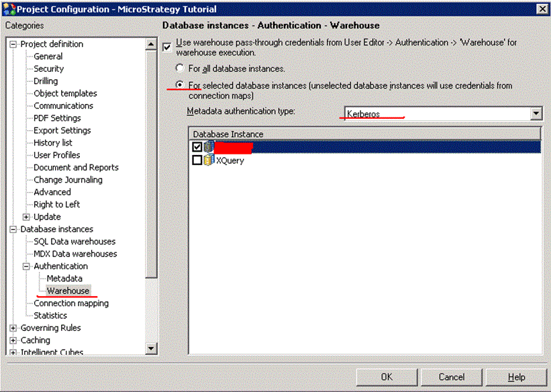Open the Statistics category
Screen dimensions: 551x392
click(x=50, y=315)
